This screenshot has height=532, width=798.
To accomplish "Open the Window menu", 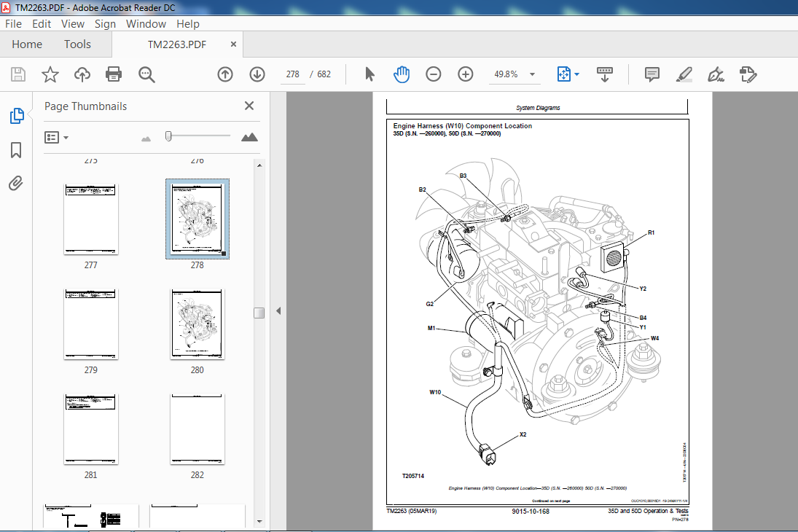I will tap(146, 24).
